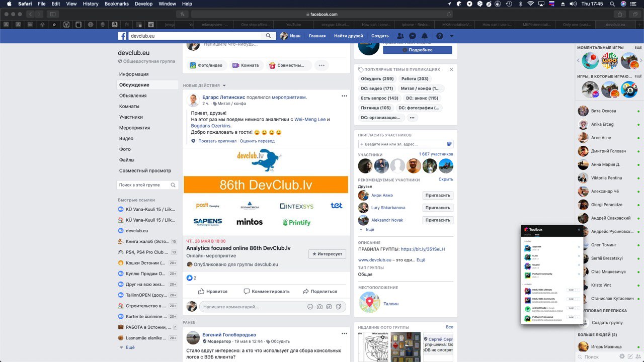Open the Toolbox window settings icon
The width and height of the screenshot is (644, 362).
coord(579,229)
